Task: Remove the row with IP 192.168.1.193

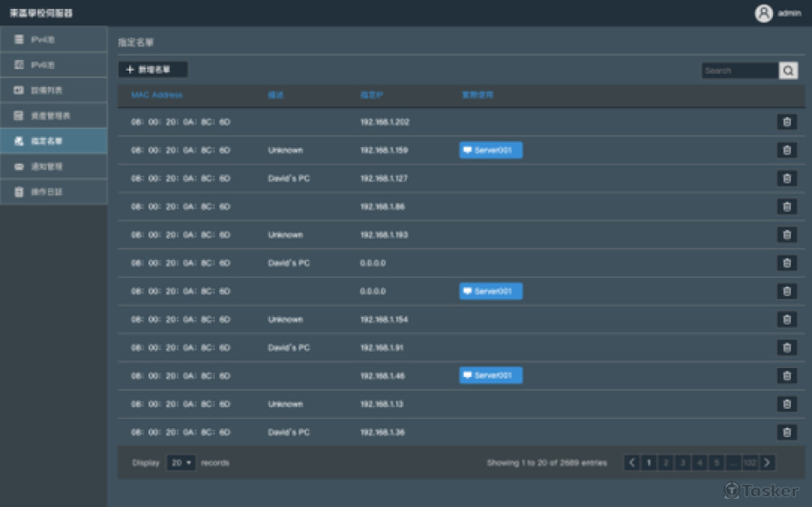Action: tap(786, 235)
